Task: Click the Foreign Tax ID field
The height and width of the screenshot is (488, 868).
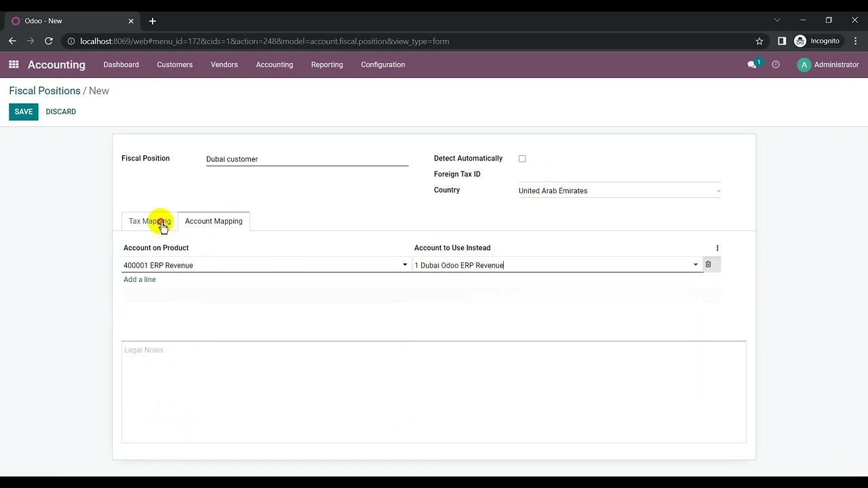Action: [619, 175]
